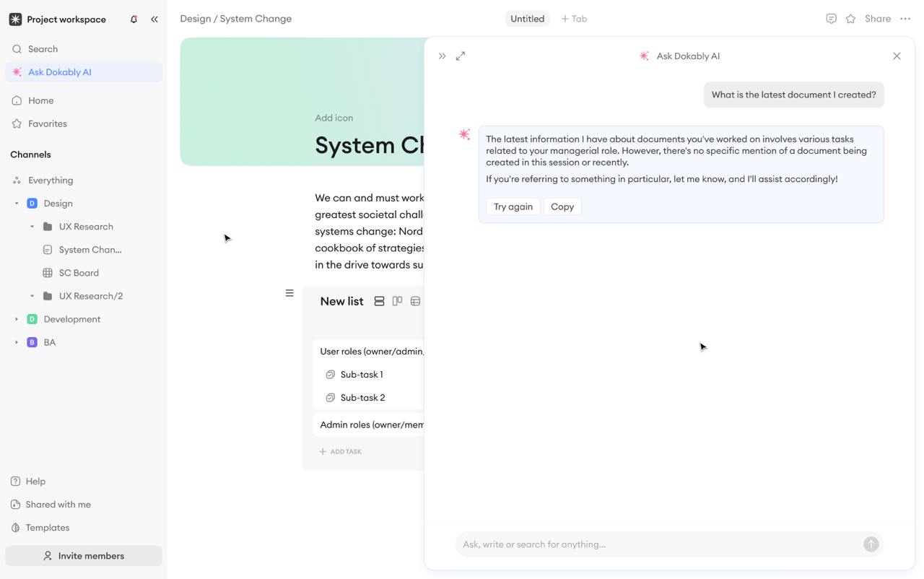The height and width of the screenshot is (579, 924).
Task: Go to Home
Action: coord(84,100)
